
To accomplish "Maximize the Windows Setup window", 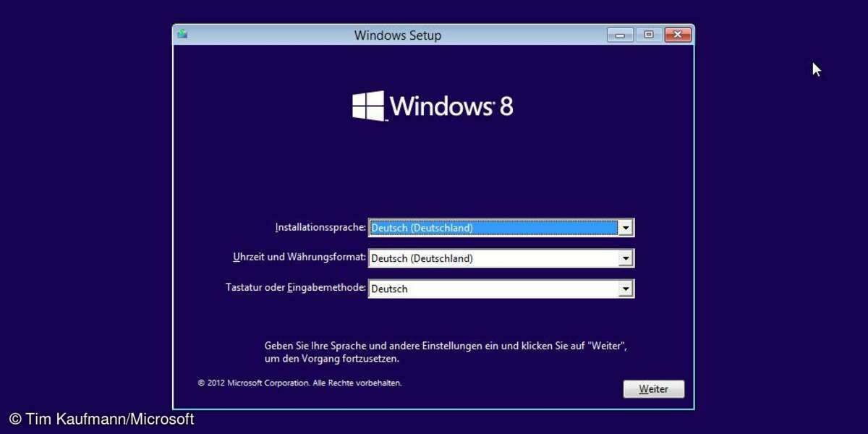I will point(649,35).
